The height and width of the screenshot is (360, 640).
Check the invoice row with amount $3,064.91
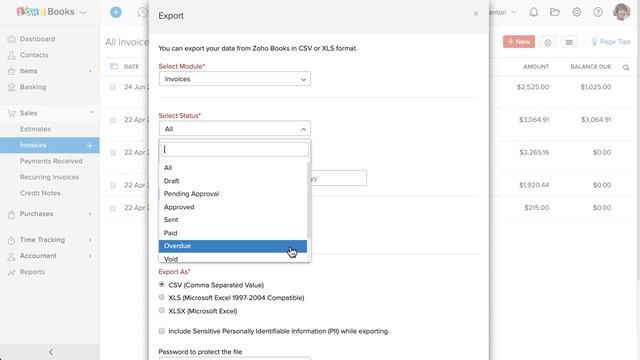tap(113, 120)
